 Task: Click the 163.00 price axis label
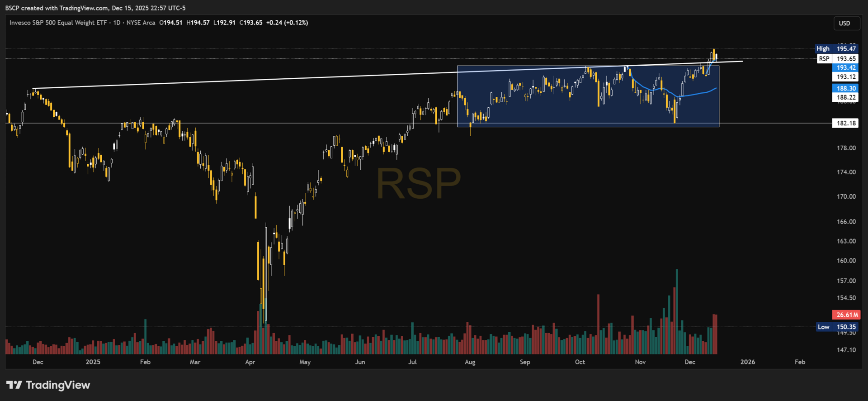pos(846,241)
